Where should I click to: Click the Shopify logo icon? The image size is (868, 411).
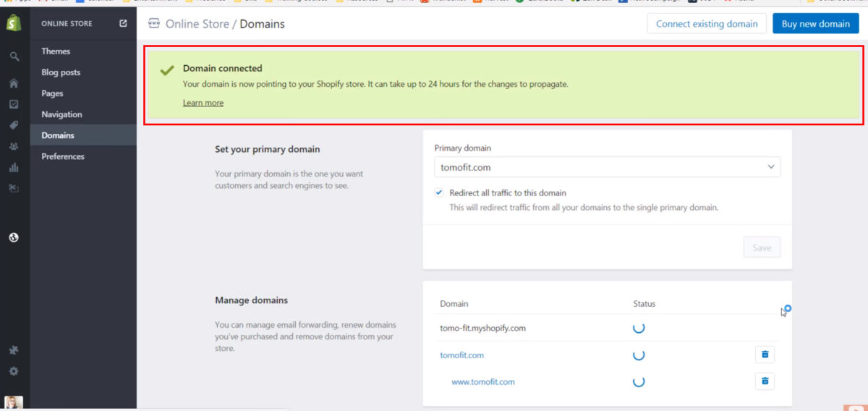point(14,23)
